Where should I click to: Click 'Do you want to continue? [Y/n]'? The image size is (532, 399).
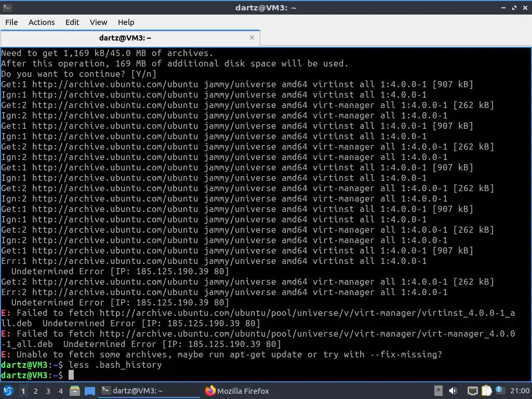coord(79,74)
